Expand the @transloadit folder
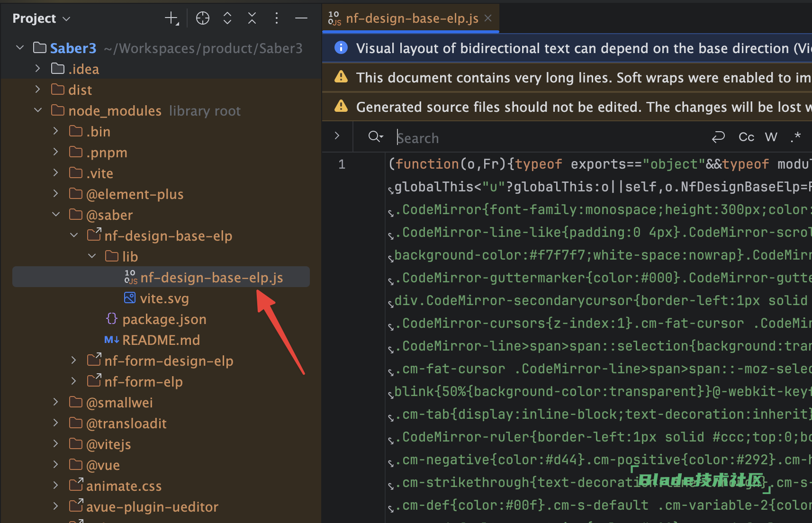Screen dimensions: 812x523 (56, 423)
